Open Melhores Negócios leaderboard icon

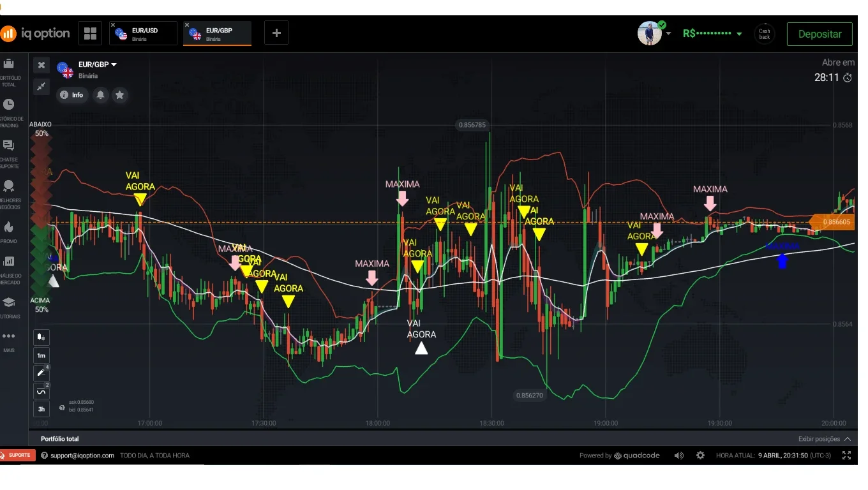(x=9, y=186)
